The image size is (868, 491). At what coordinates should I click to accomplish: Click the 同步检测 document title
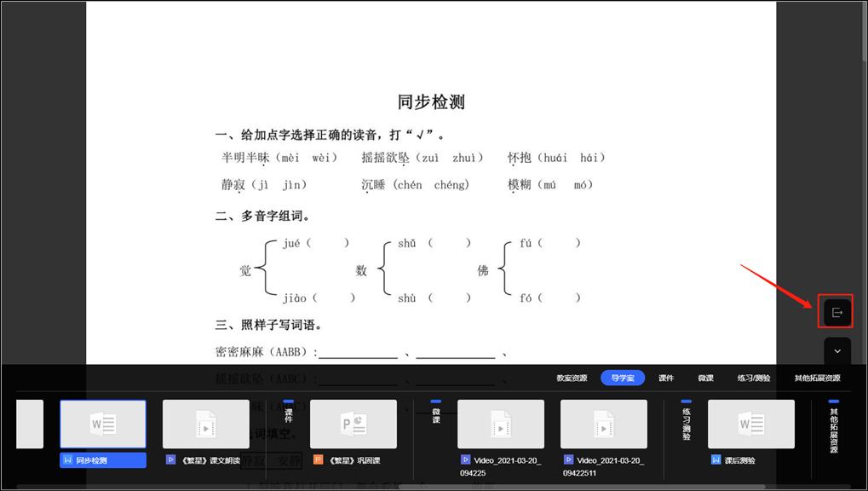431,102
